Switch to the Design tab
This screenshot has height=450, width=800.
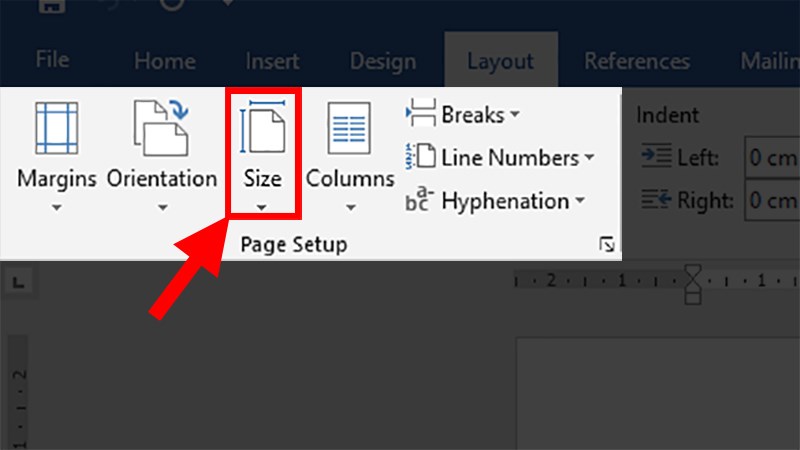coord(382,60)
